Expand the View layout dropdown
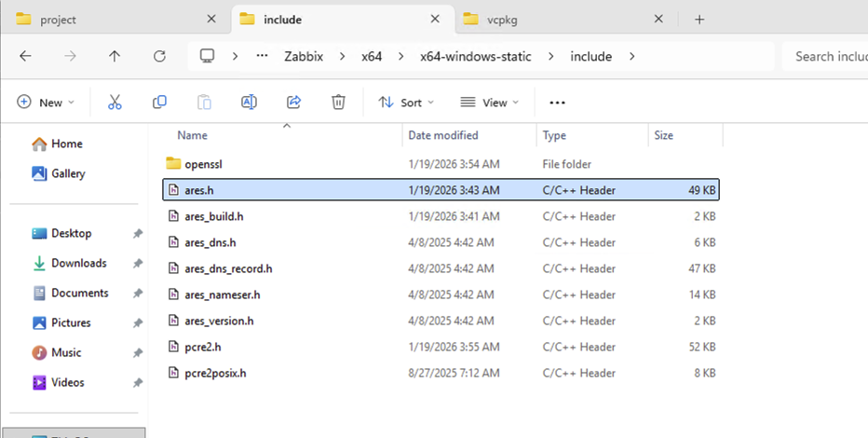The width and height of the screenshot is (868, 438). [x=489, y=103]
